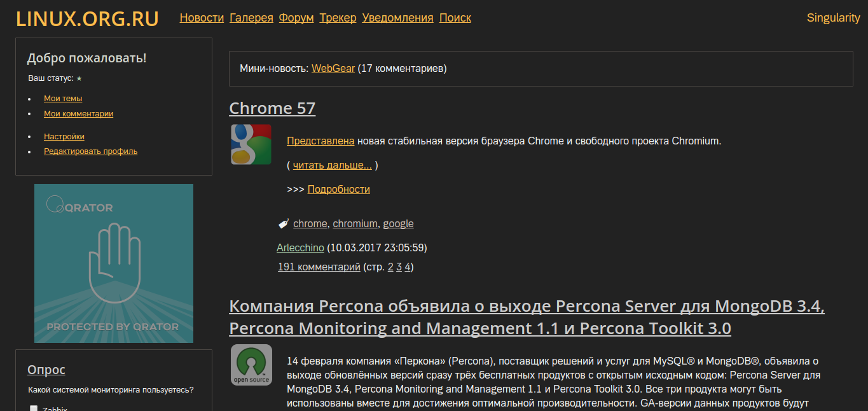Click the status star next to Ваш статус
The width and height of the screenshot is (868, 411).
(x=79, y=79)
